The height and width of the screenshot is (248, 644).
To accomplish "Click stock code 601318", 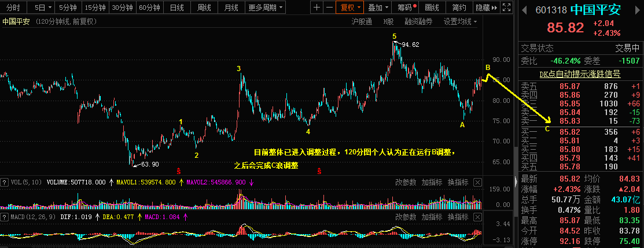I will pyautogui.click(x=550, y=10).
